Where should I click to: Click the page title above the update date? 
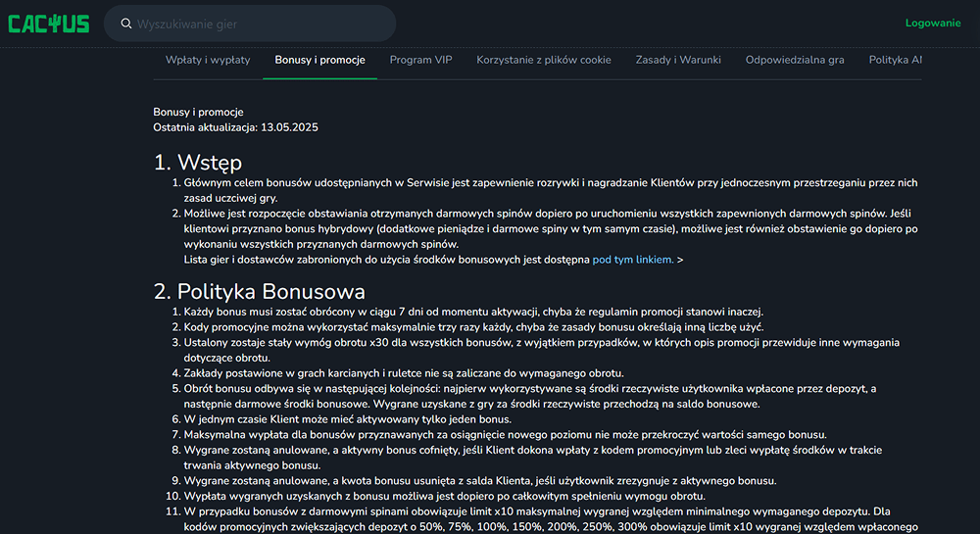pyautogui.click(x=198, y=112)
